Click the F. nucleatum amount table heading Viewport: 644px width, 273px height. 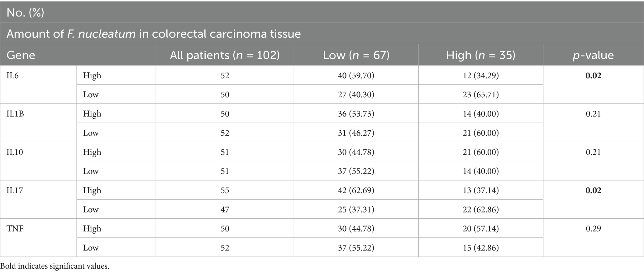[x=153, y=34]
